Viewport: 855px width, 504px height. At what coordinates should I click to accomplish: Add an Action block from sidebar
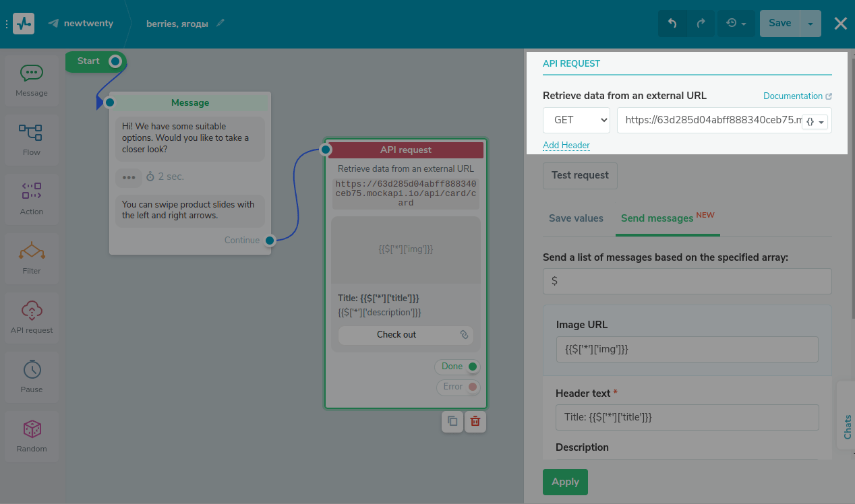click(32, 199)
